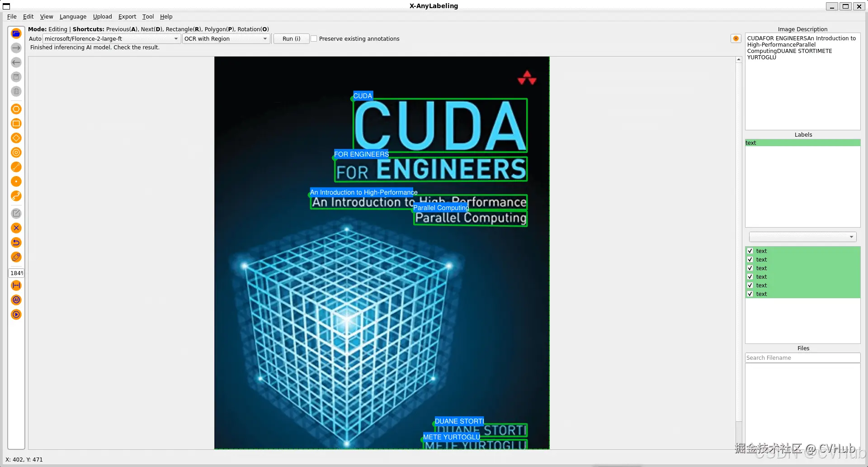Select the polygon drawing tool
This screenshot has width=868, height=467.
(x=16, y=109)
